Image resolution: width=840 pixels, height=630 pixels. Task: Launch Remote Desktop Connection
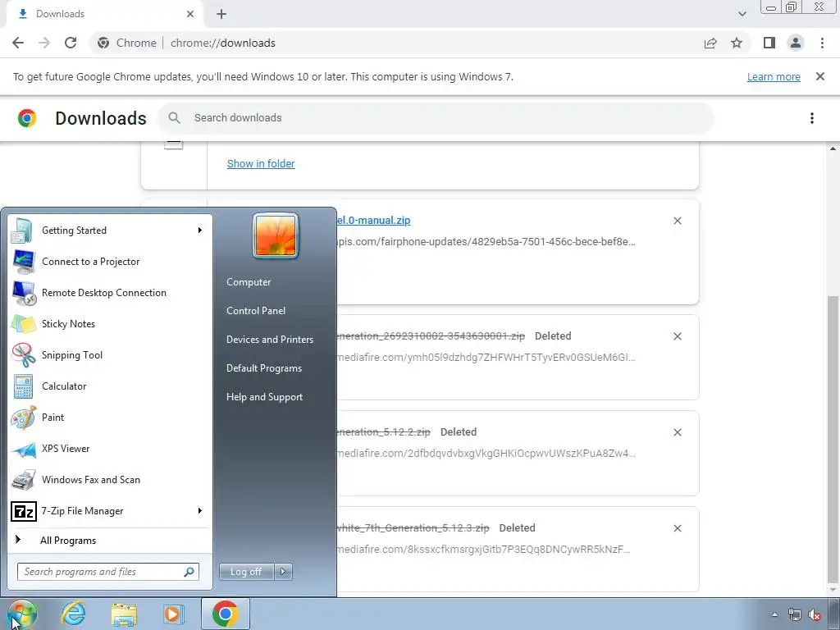[x=111, y=293]
